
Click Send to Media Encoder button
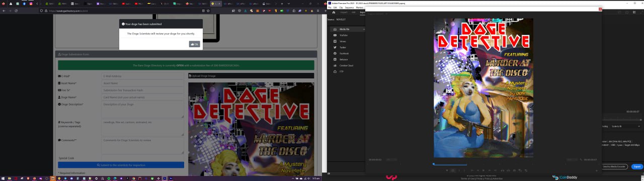tap(615, 166)
